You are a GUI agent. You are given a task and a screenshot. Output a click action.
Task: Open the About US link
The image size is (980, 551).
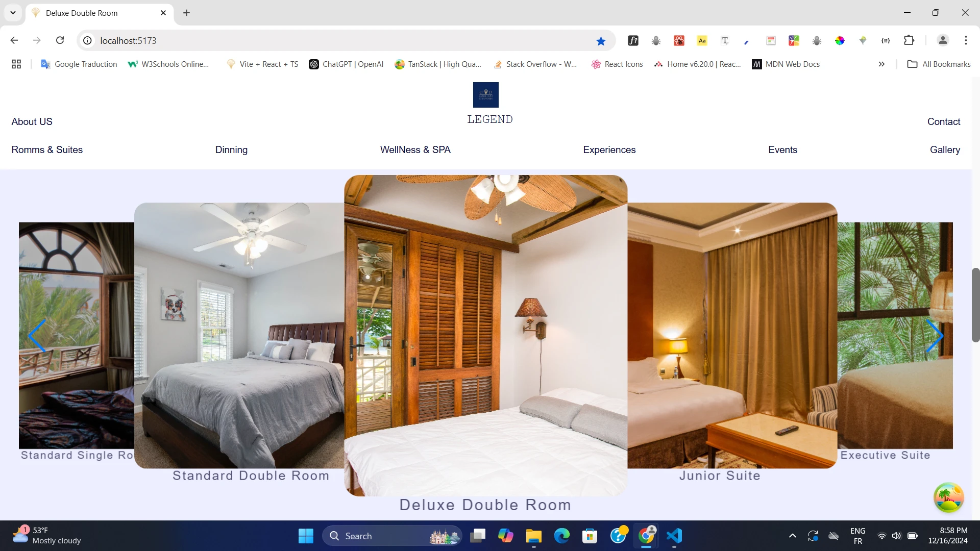click(32, 121)
